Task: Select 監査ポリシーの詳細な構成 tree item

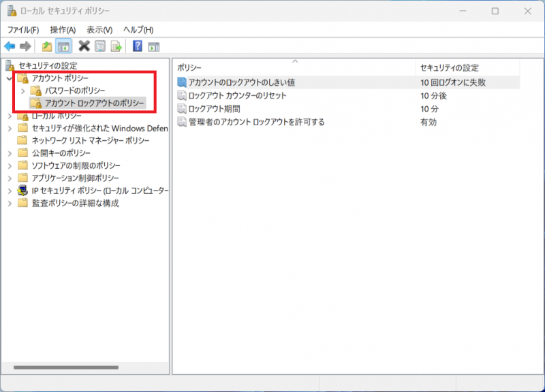Action: pos(75,203)
